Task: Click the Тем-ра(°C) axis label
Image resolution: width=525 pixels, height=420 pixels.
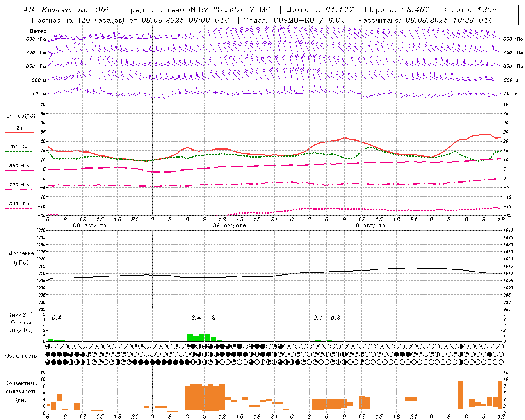Action: click(x=19, y=116)
